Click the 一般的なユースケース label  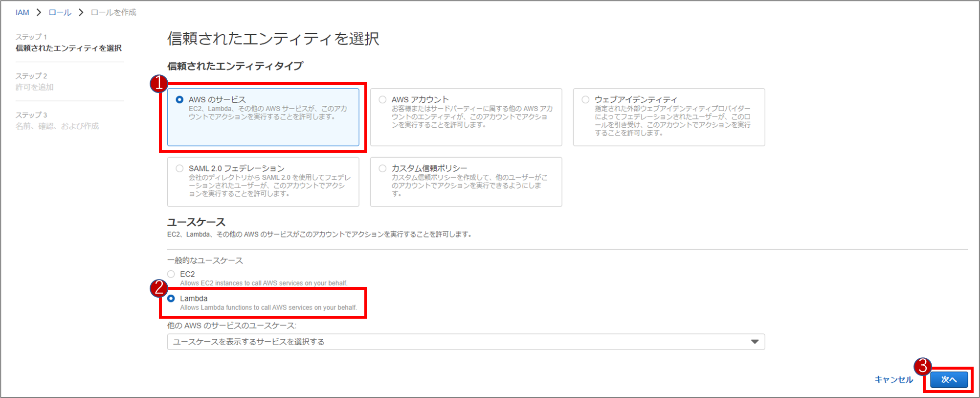coord(205,260)
